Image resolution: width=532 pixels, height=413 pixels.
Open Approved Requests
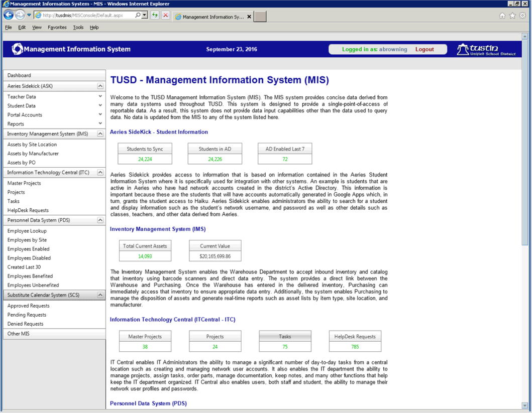tap(28, 306)
